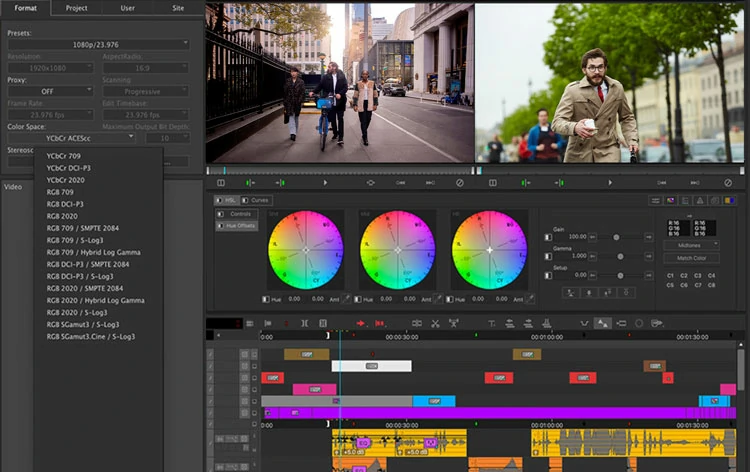Click the lift (red arrow) icon in timeline toolbar
This screenshot has width=750, height=472.
point(361,323)
